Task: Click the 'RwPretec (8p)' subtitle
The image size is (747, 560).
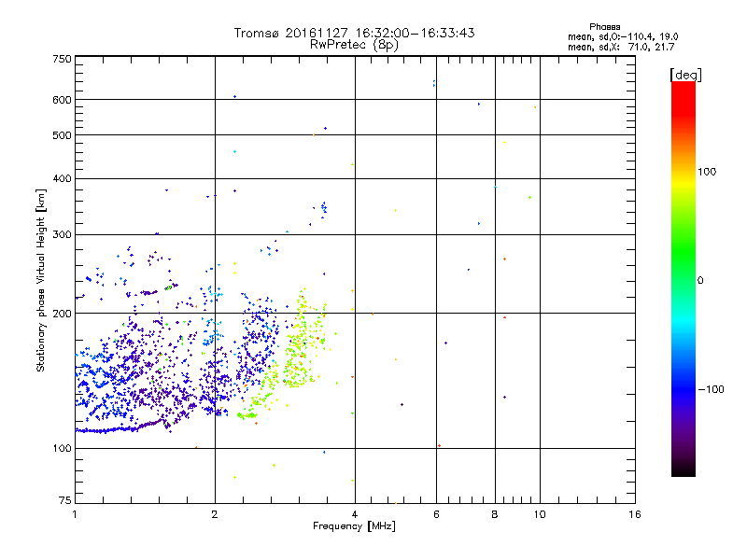Action: click(354, 45)
